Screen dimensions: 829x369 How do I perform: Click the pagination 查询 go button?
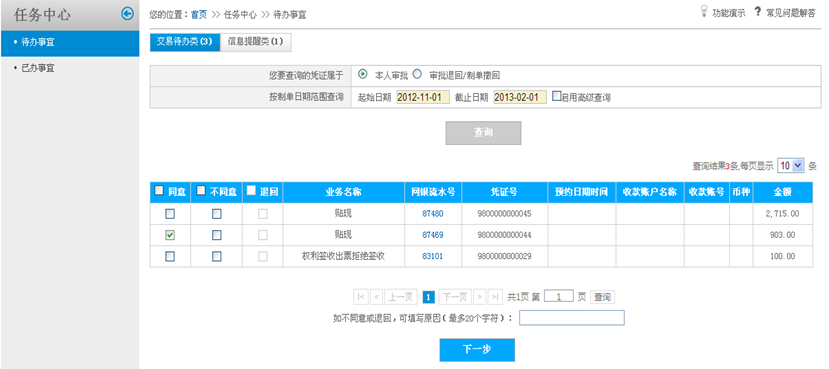(x=602, y=297)
